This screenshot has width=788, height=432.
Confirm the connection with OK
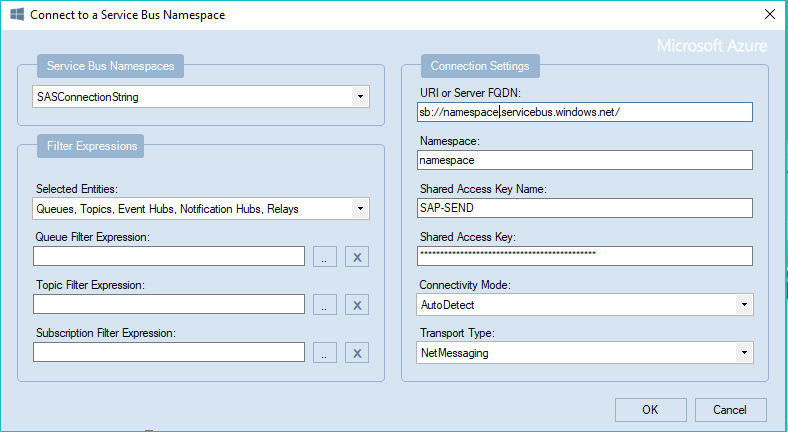tap(650, 410)
